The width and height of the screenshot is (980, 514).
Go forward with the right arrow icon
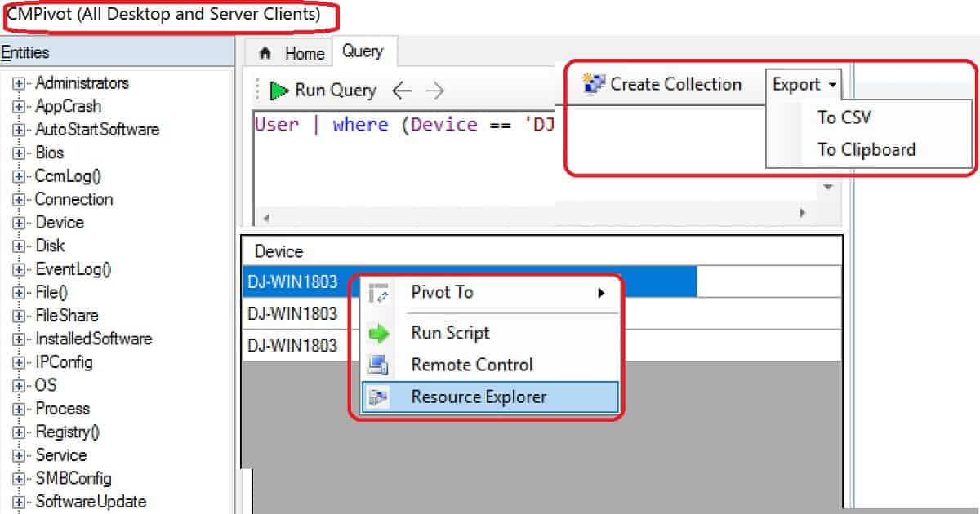pos(435,91)
